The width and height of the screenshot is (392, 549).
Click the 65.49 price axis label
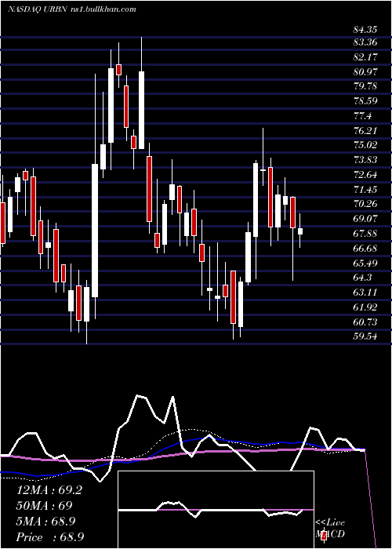pyautogui.click(x=365, y=263)
